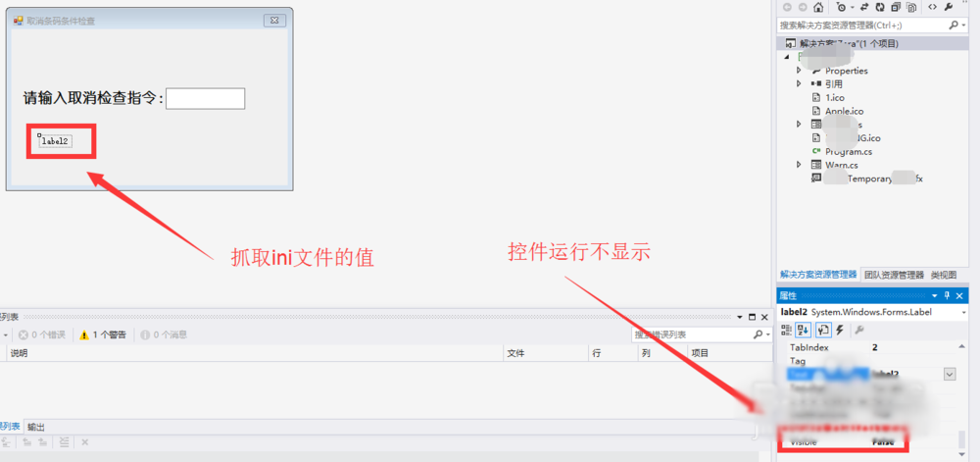Click the Properties page view icon
The width and height of the screenshot is (980, 462).
pyautogui.click(x=823, y=330)
